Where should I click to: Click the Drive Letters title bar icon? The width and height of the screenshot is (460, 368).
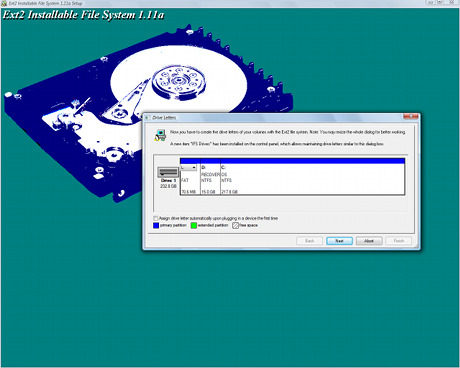click(x=148, y=118)
